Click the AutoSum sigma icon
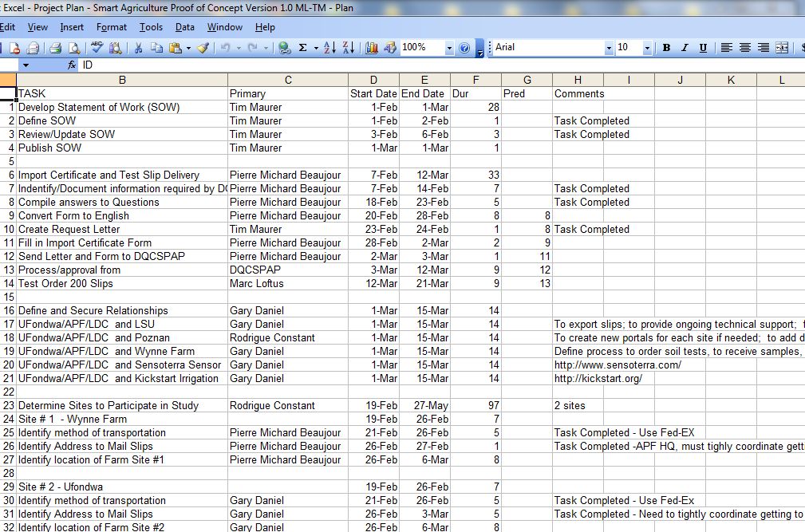This screenshot has width=805, height=532. point(303,48)
